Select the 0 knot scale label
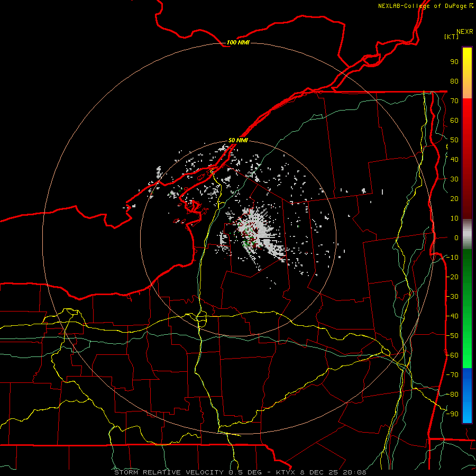476x476 pixels. pos(456,237)
